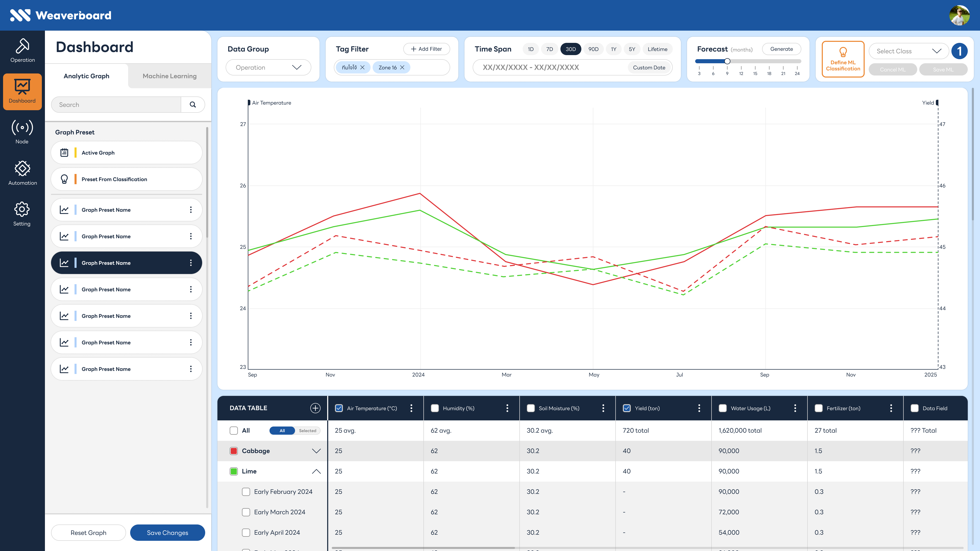Check the Early March 2024 row
Screen dimensions: 980x551
tap(246, 512)
